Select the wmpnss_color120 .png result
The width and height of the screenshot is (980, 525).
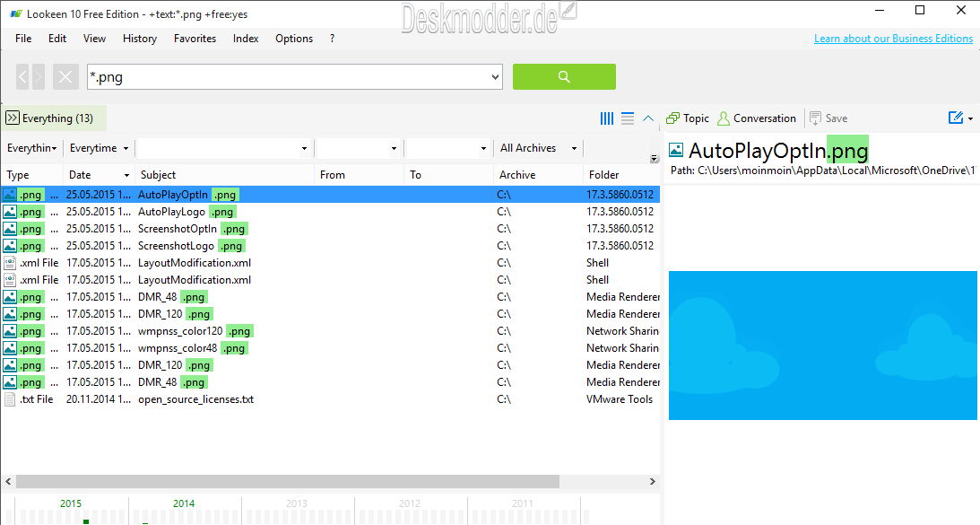click(x=331, y=331)
